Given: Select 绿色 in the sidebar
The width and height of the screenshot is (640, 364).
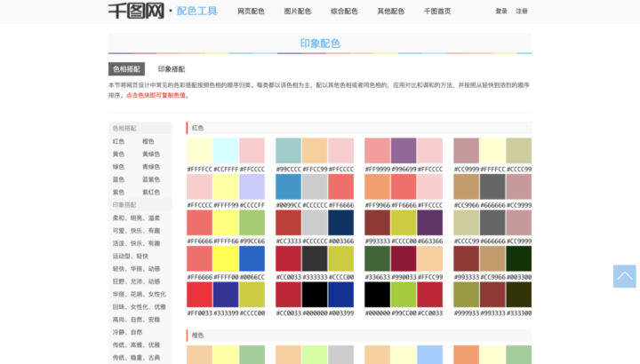Looking at the screenshot, I should coord(118,167).
